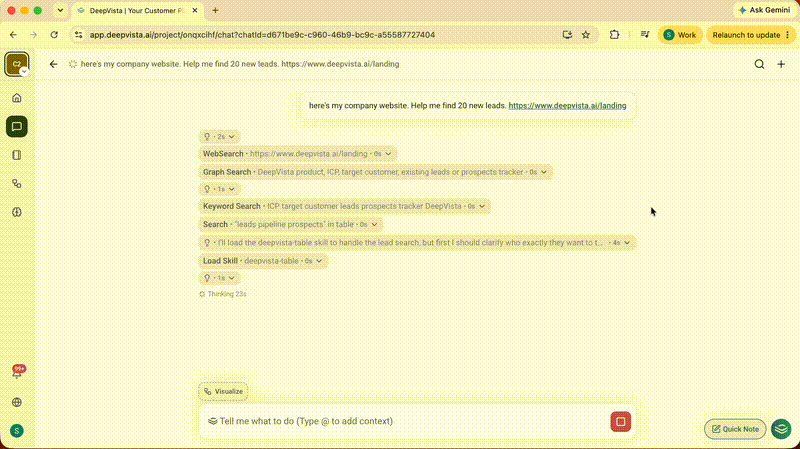The height and width of the screenshot is (449, 800).
Task: Expand the Keyword Search step details
Action: [344, 206]
